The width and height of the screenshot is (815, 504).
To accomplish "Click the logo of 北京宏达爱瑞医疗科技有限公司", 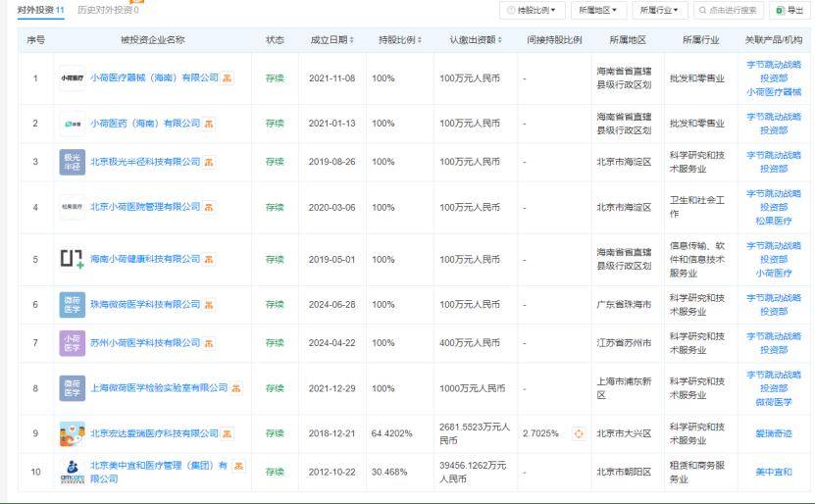I will (x=73, y=433).
